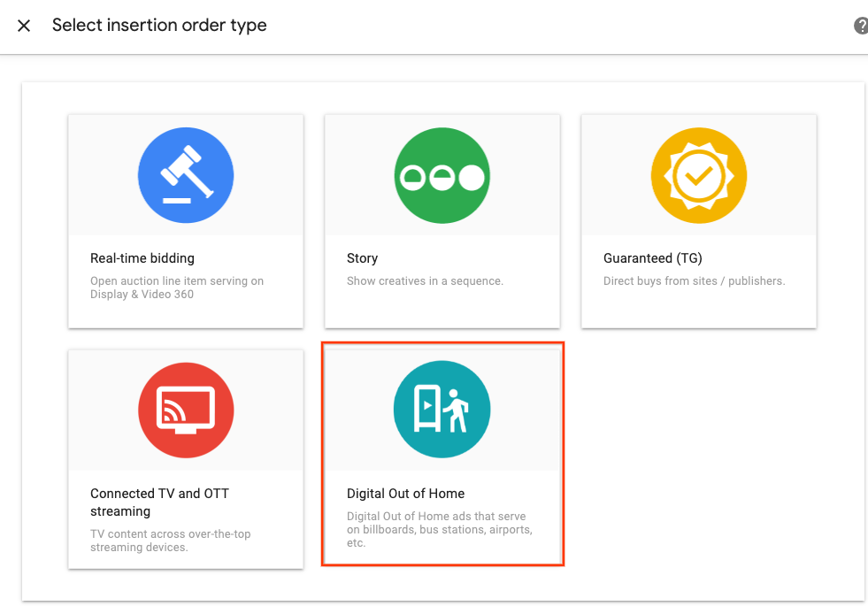Click the Select insertion order type header

click(x=159, y=25)
